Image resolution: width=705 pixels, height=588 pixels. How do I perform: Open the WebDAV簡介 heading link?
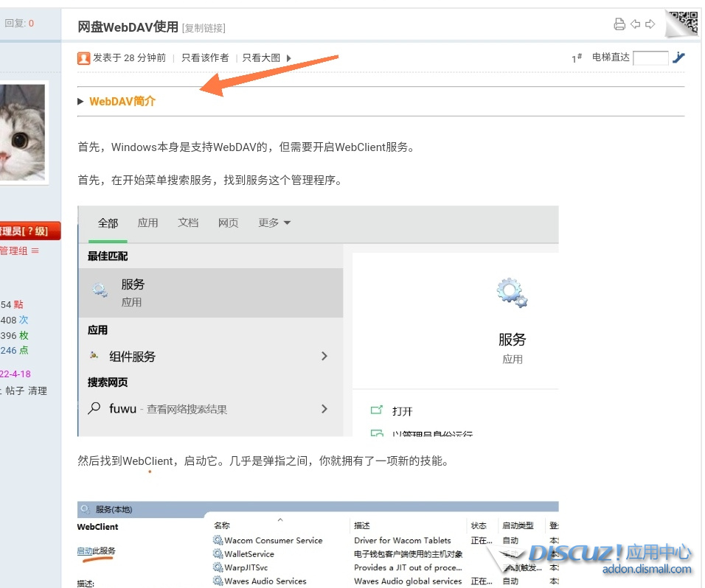(122, 102)
